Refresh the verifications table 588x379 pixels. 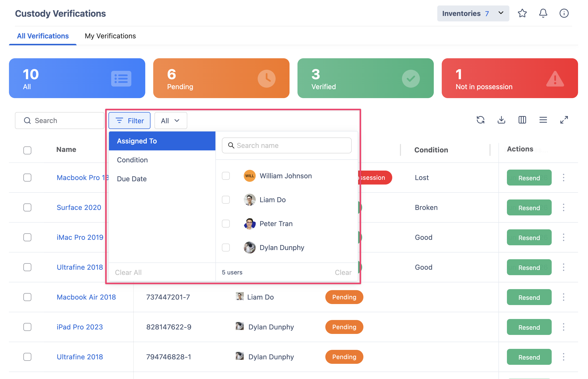[x=480, y=120]
